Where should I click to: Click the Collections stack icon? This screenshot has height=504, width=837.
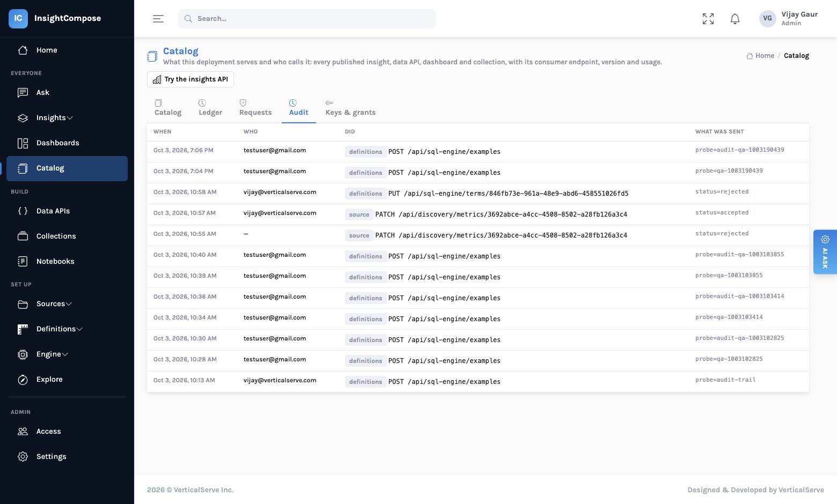point(23,236)
